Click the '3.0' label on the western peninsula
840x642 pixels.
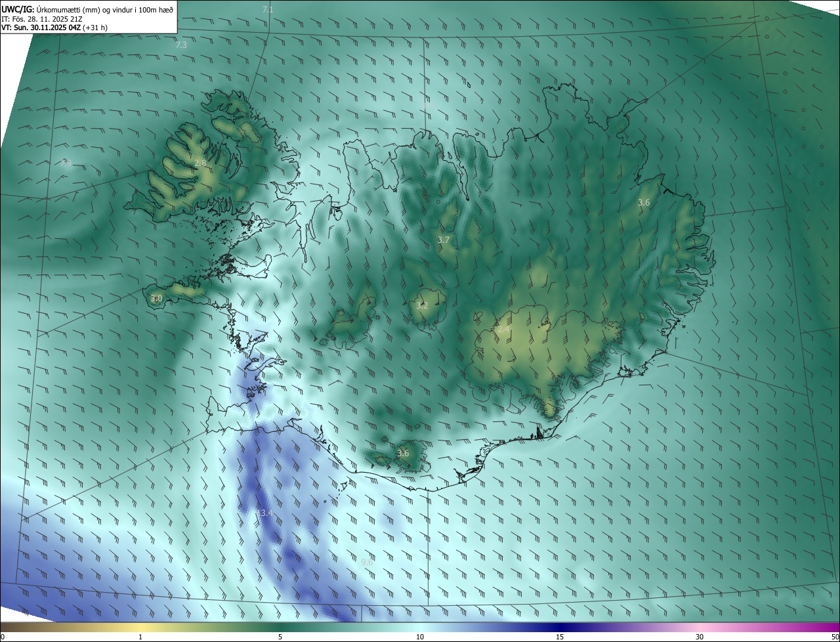tap(156, 299)
